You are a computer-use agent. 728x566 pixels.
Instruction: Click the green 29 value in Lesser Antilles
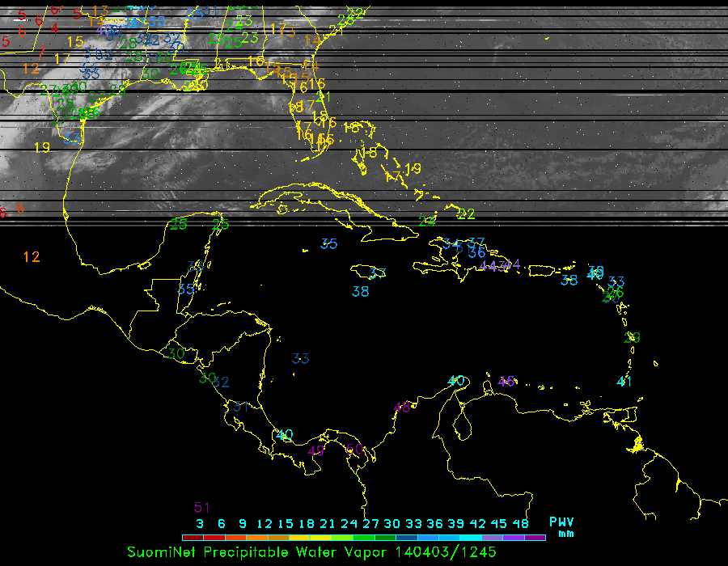tap(633, 337)
